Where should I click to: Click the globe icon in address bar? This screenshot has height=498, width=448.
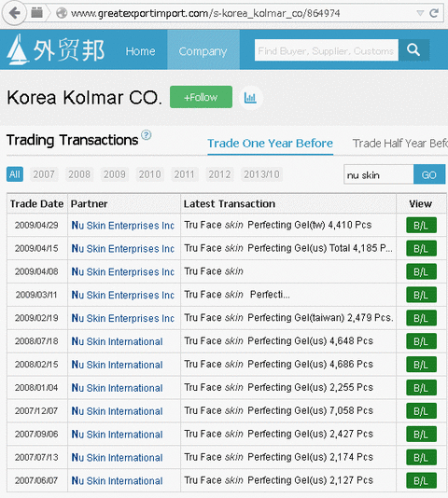[62, 13]
